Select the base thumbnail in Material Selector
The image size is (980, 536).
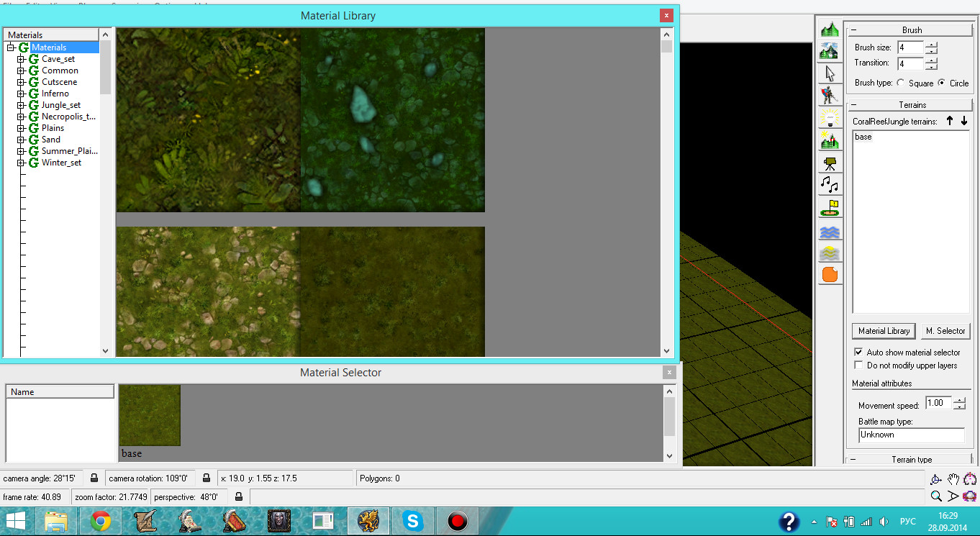click(150, 415)
